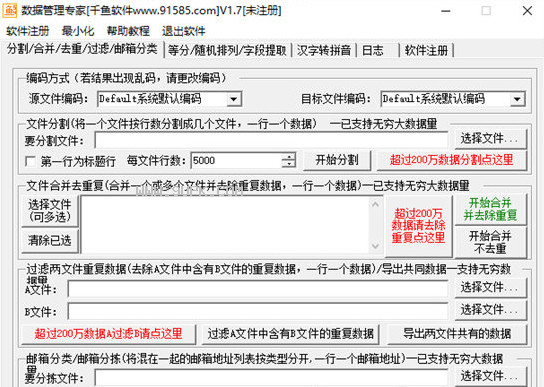Click the red 超过200万数据请去除重复点这里 button

point(418,226)
